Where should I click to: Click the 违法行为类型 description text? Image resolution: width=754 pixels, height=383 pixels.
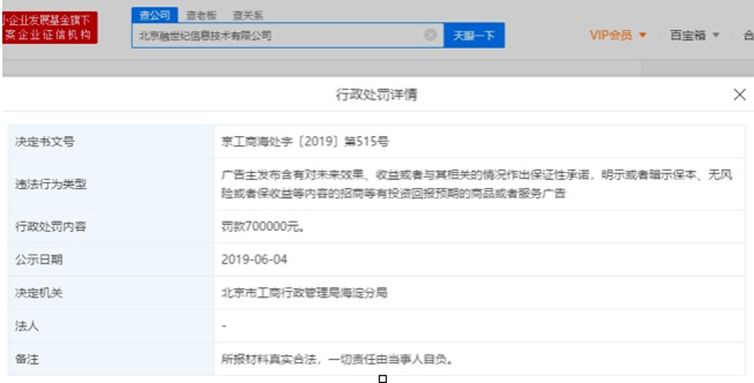[477, 184]
